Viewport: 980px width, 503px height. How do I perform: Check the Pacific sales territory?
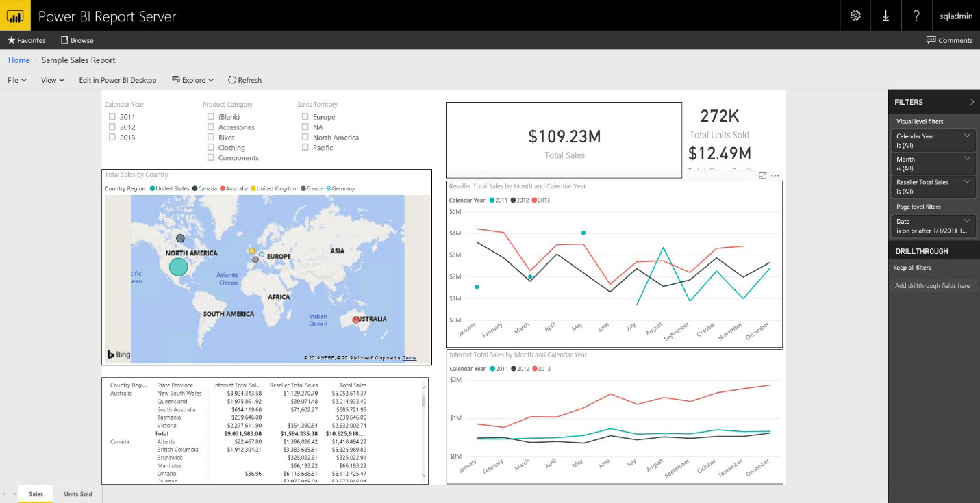pos(305,147)
